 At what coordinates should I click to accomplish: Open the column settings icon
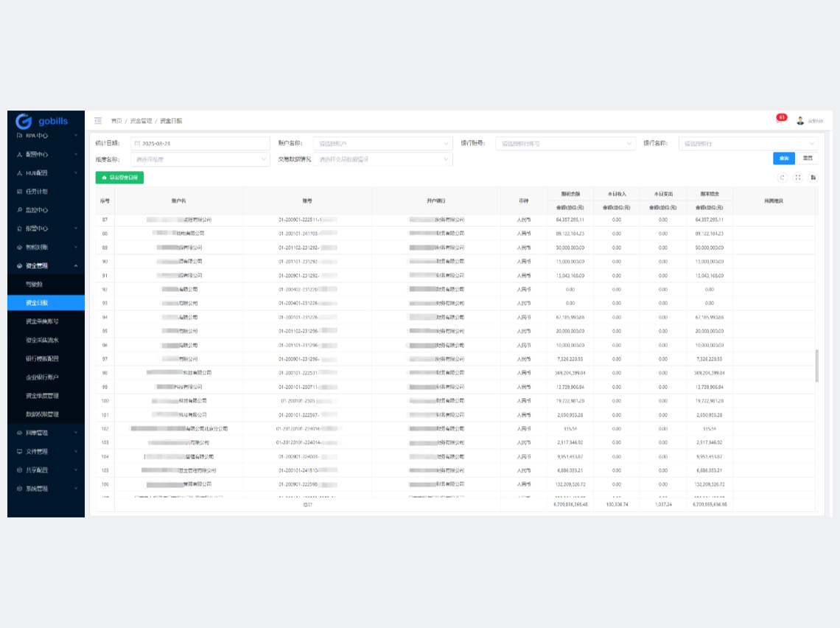click(813, 178)
